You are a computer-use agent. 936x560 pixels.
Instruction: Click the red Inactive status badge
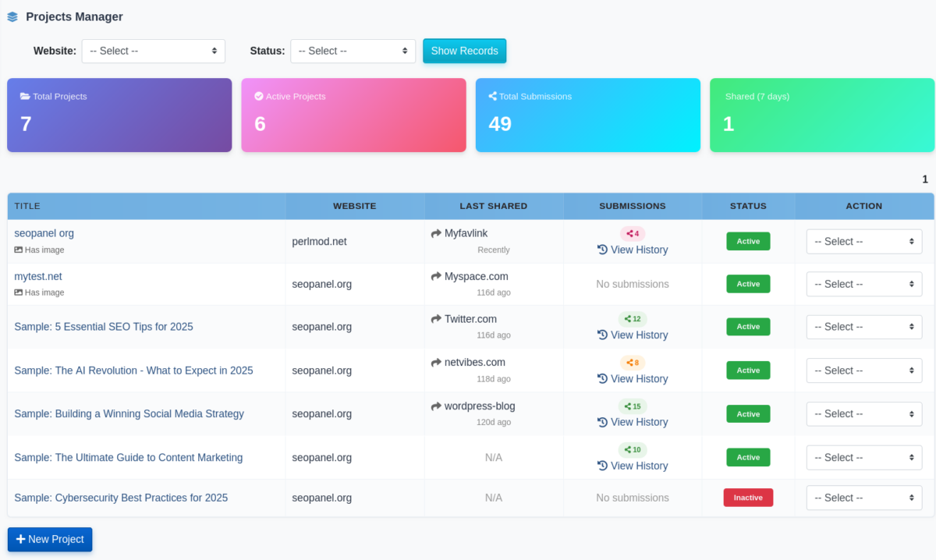[x=748, y=498]
